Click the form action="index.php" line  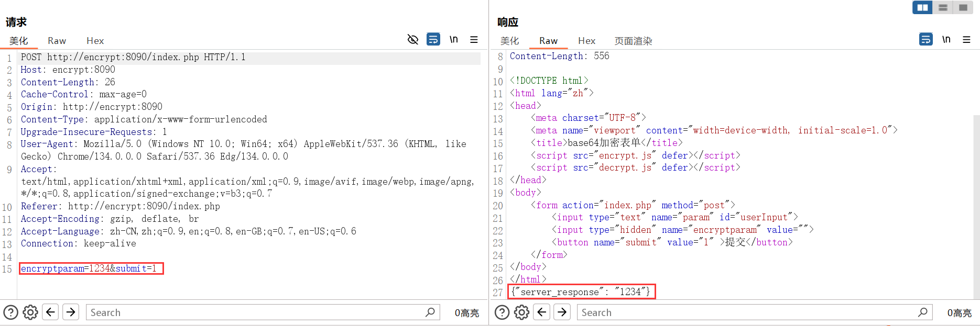pos(633,205)
